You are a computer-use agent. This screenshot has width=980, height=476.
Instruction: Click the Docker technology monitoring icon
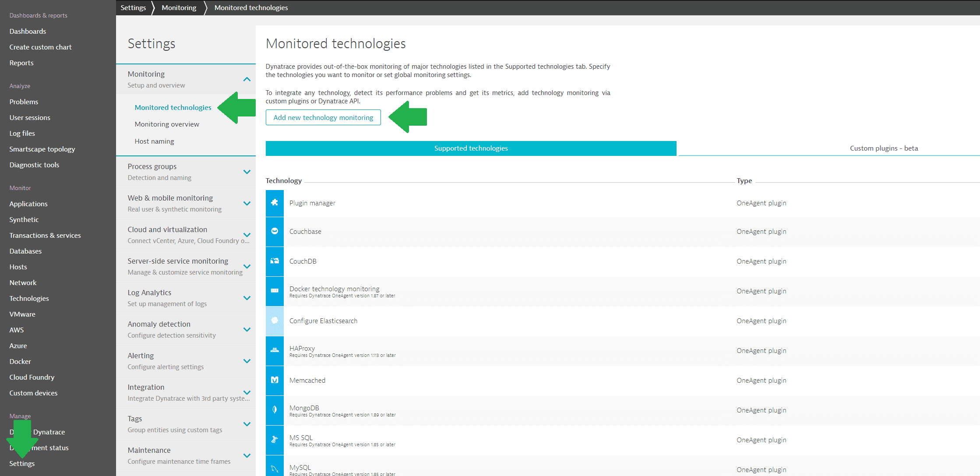(275, 291)
